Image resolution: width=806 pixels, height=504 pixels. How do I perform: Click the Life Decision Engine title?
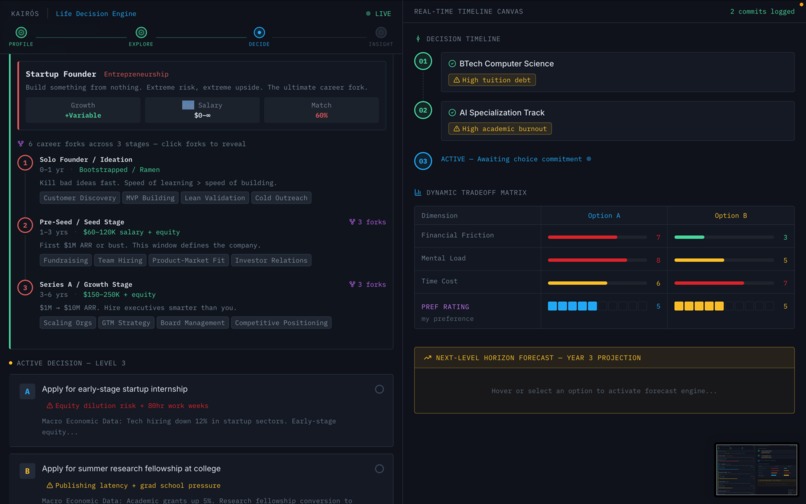point(96,14)
